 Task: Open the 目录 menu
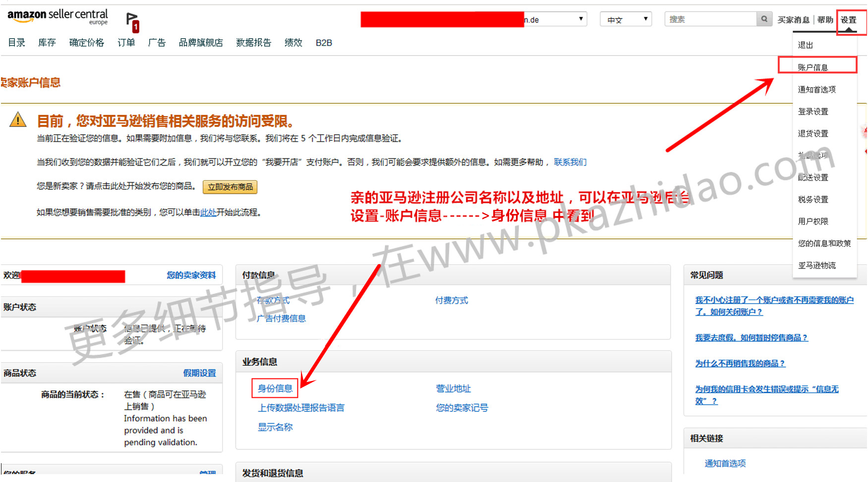click(x=17, y=43)
